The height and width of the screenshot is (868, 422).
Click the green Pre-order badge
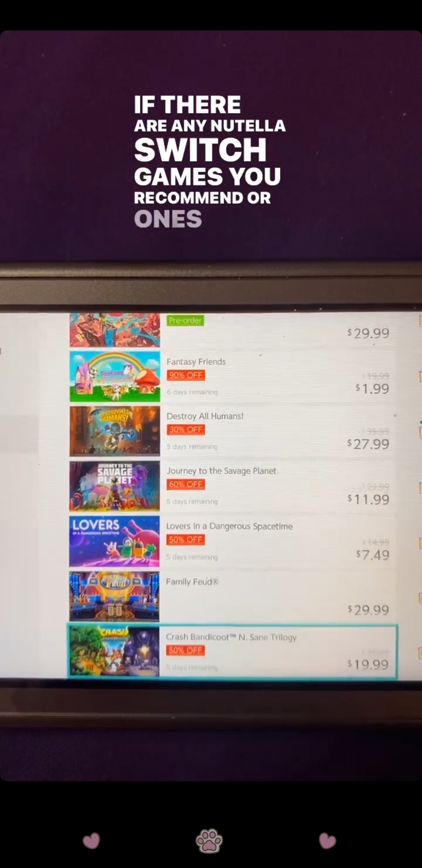pyautogui.click(x=186, y=321)
